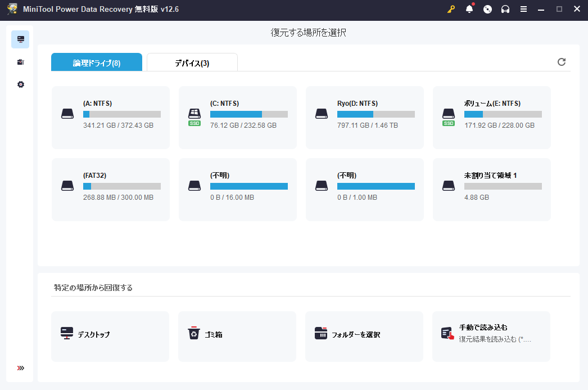Open the license key registration icon
Screen dimensions: 588x390
[450, 8]
